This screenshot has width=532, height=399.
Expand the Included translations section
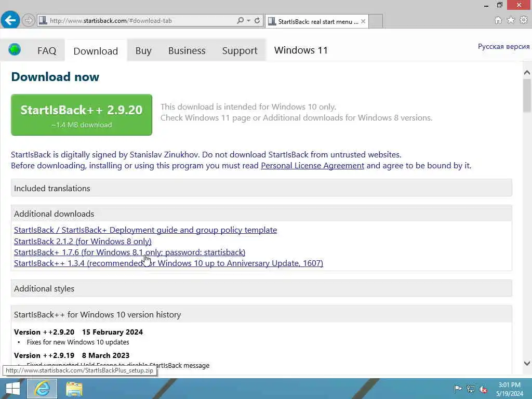[x=261, y=188]
